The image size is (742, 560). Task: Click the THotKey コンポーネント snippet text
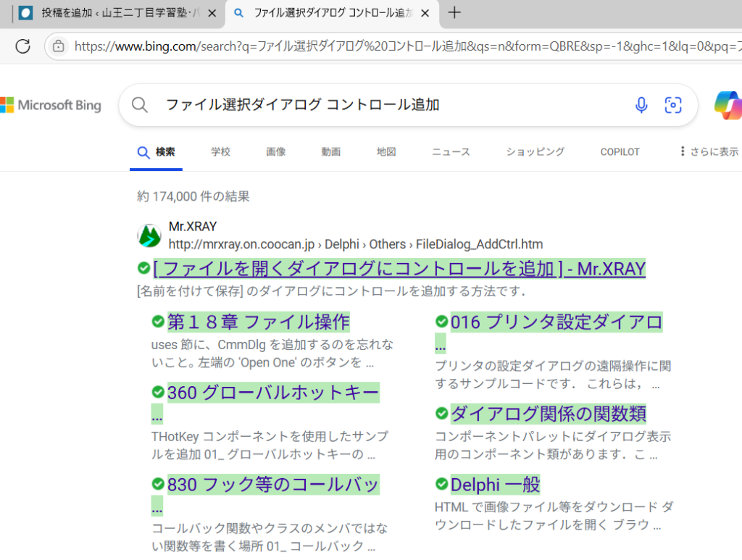(x=270, y=445)
